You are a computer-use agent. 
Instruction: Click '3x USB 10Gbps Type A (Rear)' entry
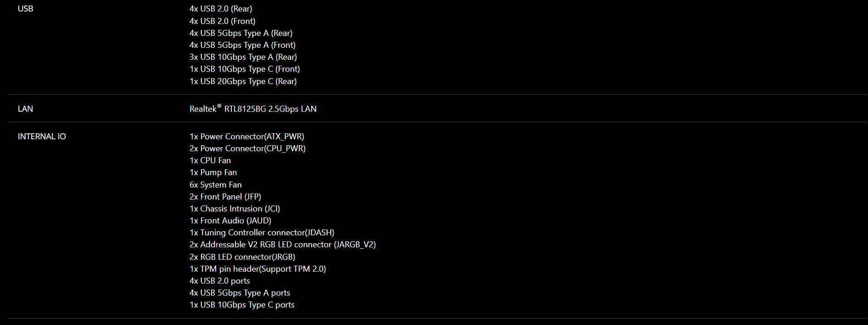pos(243,57)
